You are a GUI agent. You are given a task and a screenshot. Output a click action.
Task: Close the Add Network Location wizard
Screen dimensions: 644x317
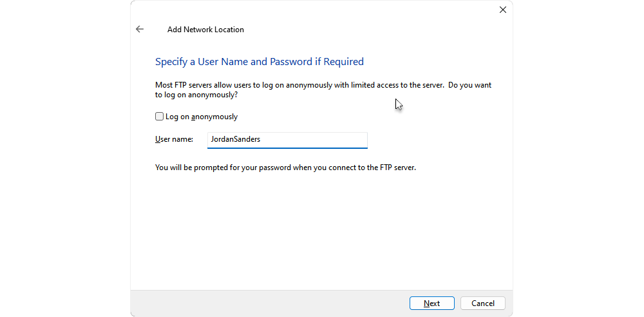[x=503, y=10]
